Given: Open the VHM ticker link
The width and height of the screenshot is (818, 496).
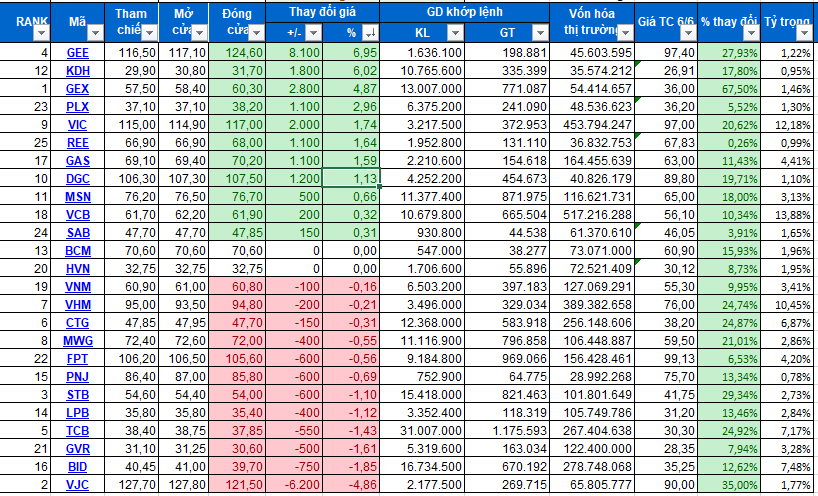Looking at the screenshot, I should 78,305.
